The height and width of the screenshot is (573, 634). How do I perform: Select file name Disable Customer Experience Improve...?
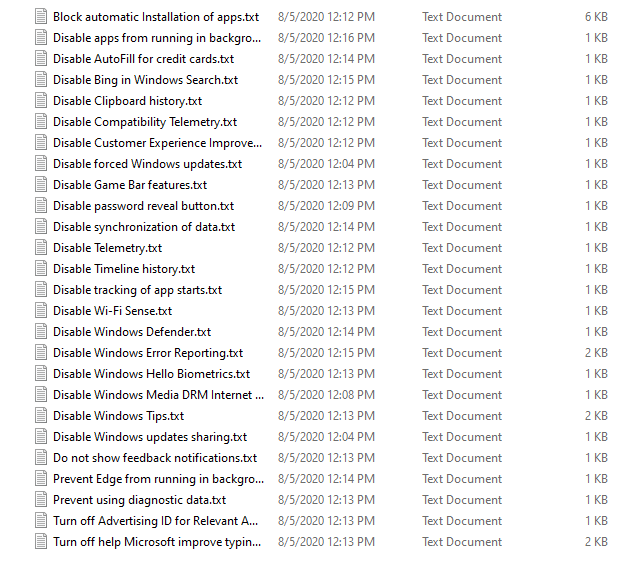coord(157,144)
